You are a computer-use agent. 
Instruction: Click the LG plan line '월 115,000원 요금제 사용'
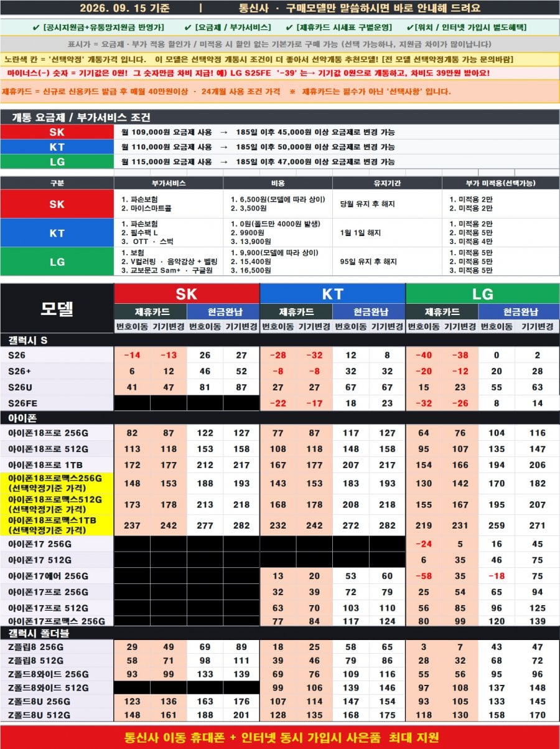[166, 162]
